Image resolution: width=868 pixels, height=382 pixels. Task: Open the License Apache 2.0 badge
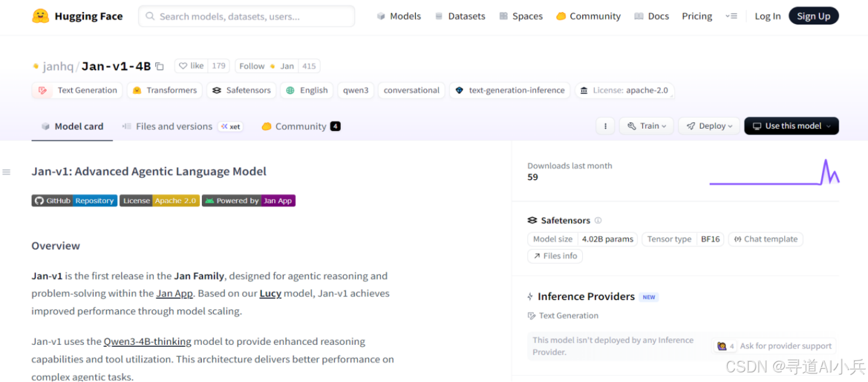click(159, 201)
